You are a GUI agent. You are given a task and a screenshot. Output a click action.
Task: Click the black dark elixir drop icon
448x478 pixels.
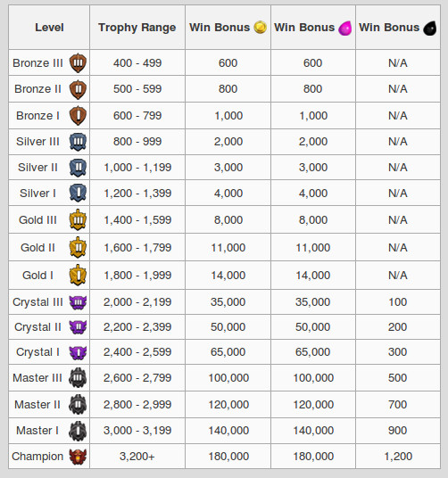[430, 28]
